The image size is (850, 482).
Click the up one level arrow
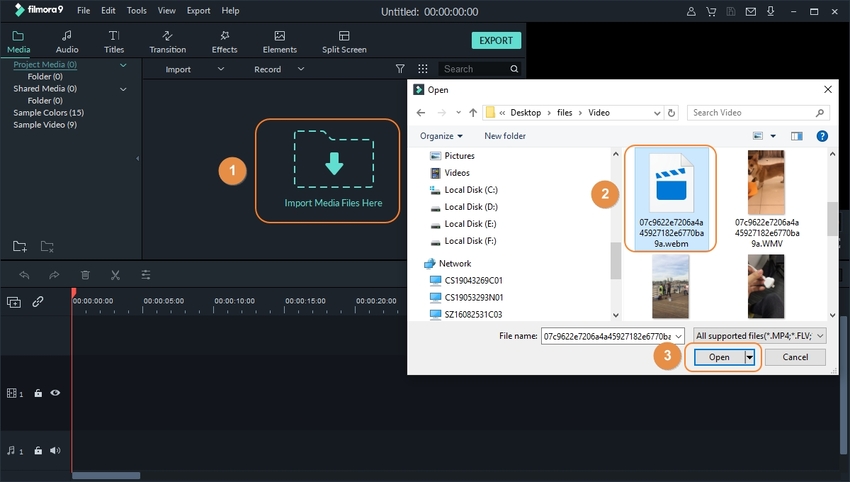(x=473, y=113)
